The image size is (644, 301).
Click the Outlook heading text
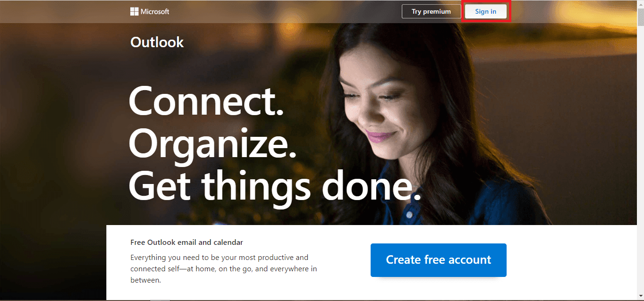(x=157, y=42)
